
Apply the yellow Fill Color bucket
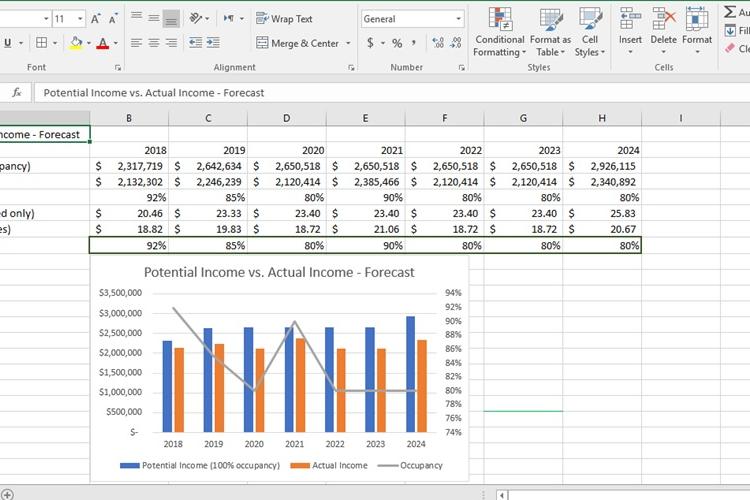pyautogui.click(x=76, y=43)
